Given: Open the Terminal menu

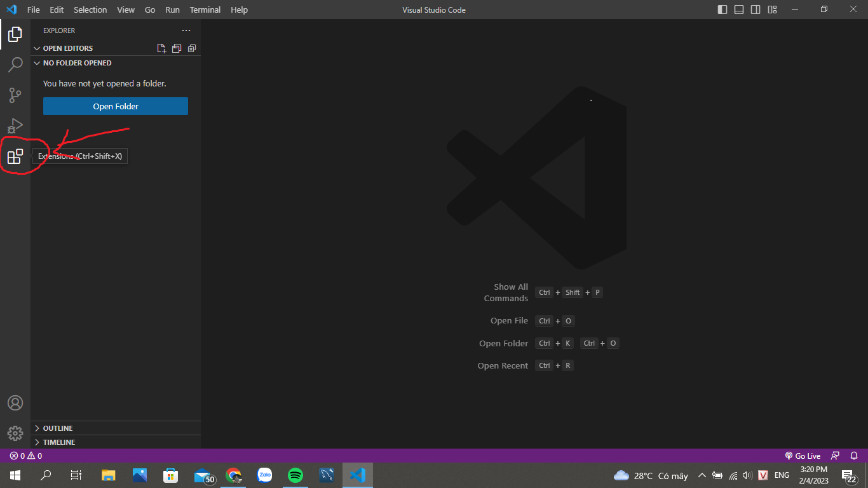Looking at the screenshot, I should tap(205, 10).
